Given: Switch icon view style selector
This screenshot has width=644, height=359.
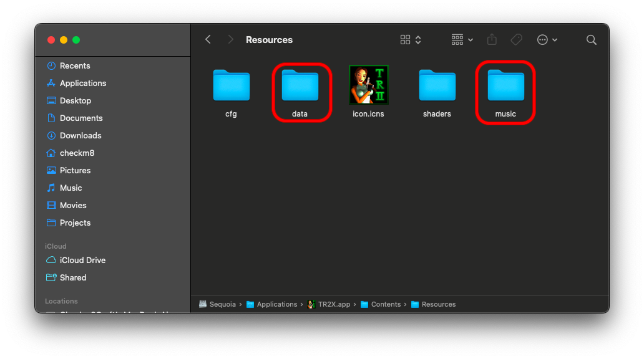Looking at the screenshot, I should click(411, 40).
